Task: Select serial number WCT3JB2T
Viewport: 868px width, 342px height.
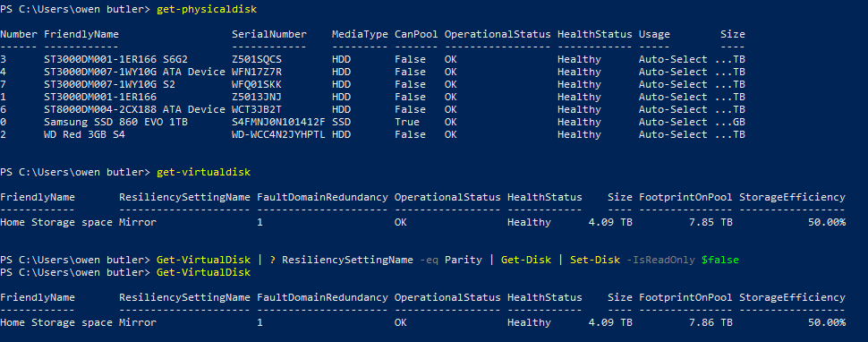Action: click(256, 109)
